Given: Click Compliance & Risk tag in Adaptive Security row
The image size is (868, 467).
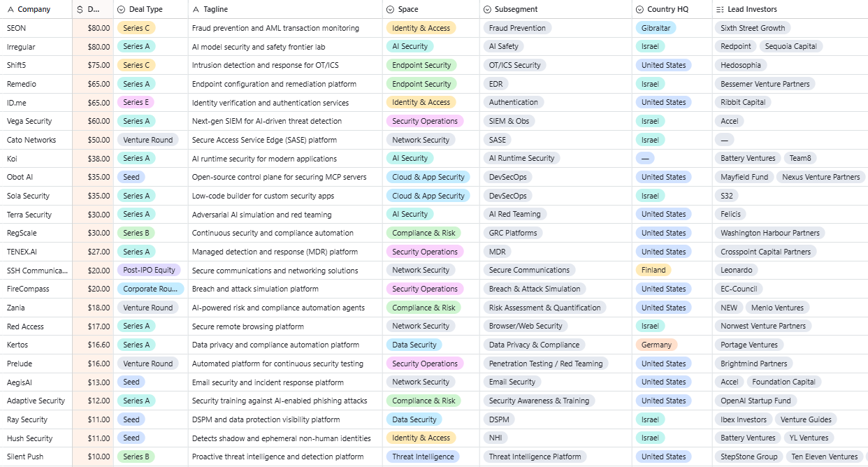Looking at the screenshot, I should pyautogui.click(x=424, y=401).
